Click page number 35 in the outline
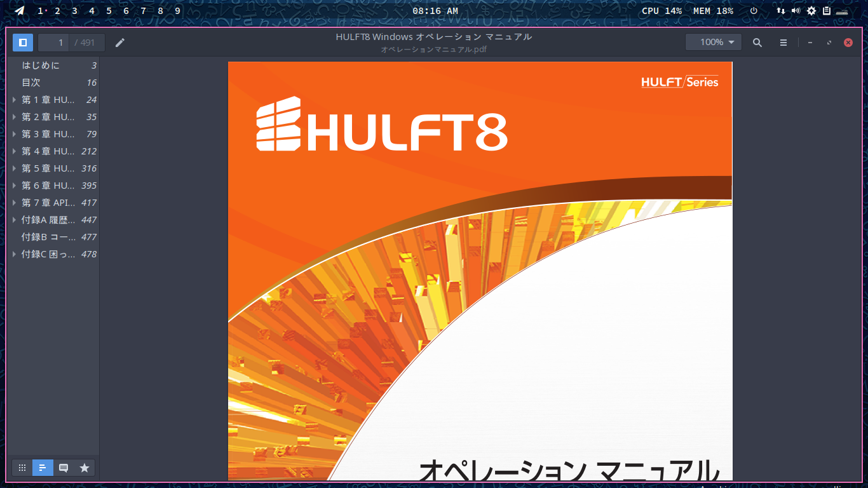This screenshot has height=488, width=868. pos(92,117)
